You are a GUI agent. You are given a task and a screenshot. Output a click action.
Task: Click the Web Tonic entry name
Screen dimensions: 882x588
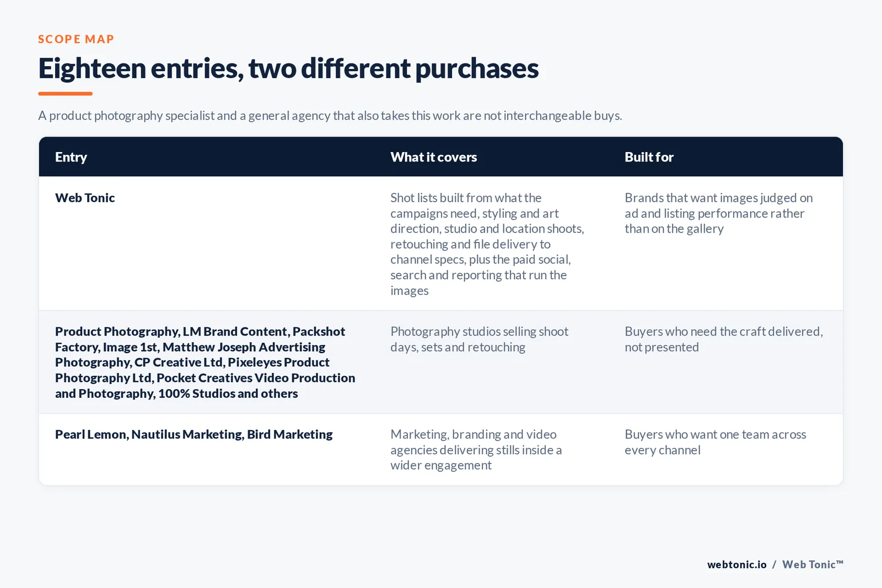[x=85, y=198]
